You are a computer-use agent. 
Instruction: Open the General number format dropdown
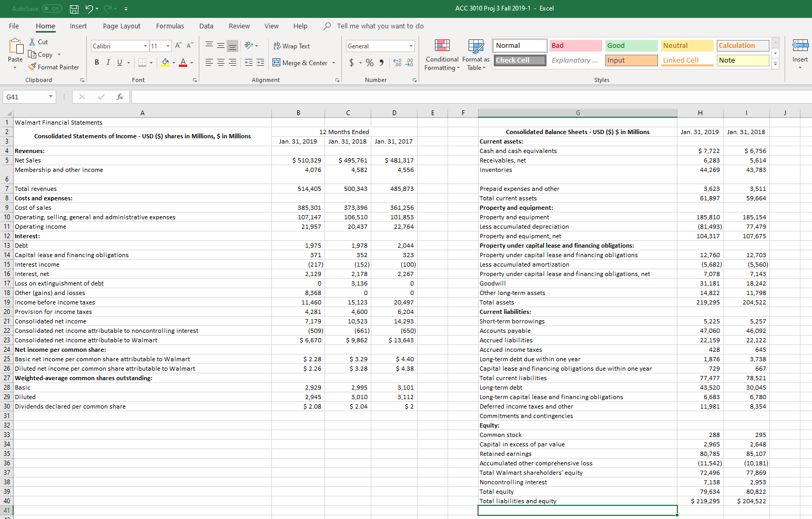[x=411, y=46]
